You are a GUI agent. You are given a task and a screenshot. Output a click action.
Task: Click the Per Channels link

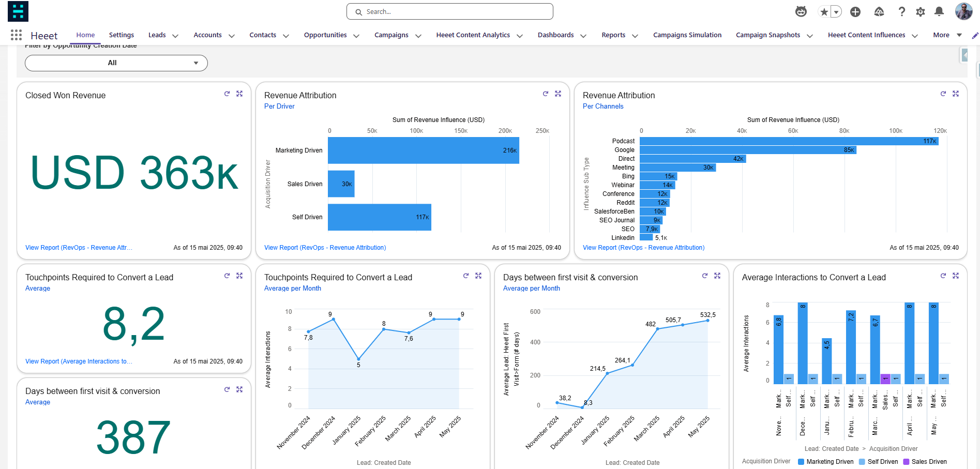click(603, 106)
